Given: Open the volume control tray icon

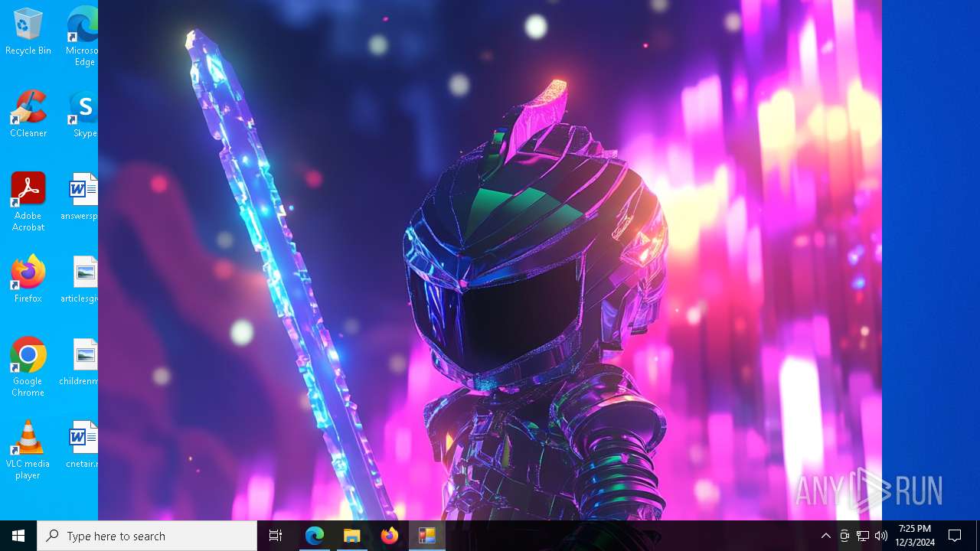Looking at the screenshot, I should (880, 536).
